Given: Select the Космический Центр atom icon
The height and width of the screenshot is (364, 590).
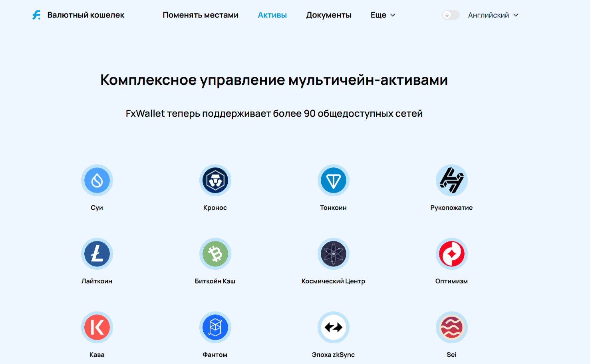Looking at the screenshot, I should click(x=334, y=254).
